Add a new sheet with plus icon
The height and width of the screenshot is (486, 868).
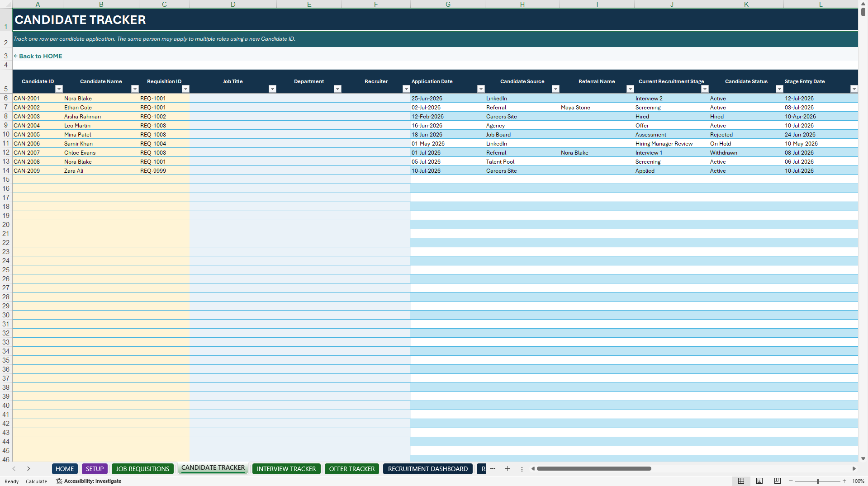coord(507,469)
